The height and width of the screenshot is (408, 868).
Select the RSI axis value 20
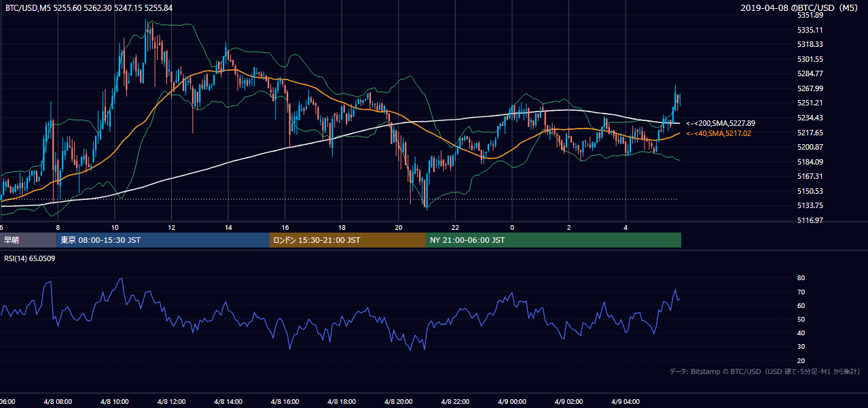click(801, 360)
